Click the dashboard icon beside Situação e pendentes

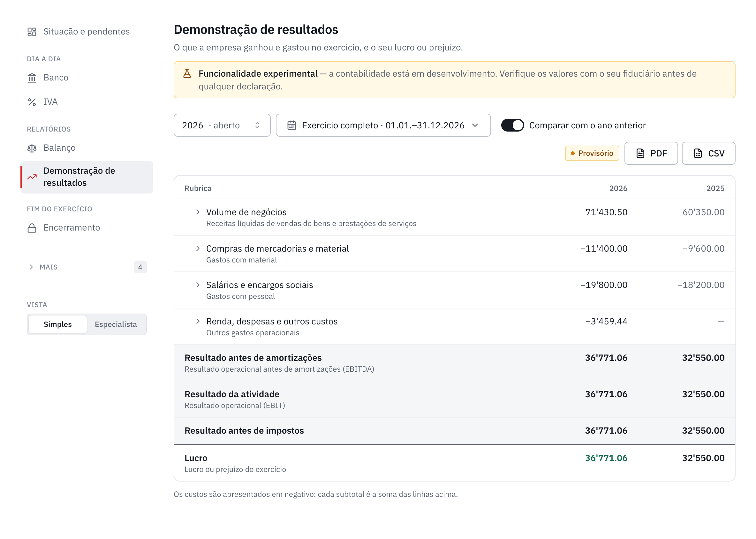(32, 32)
